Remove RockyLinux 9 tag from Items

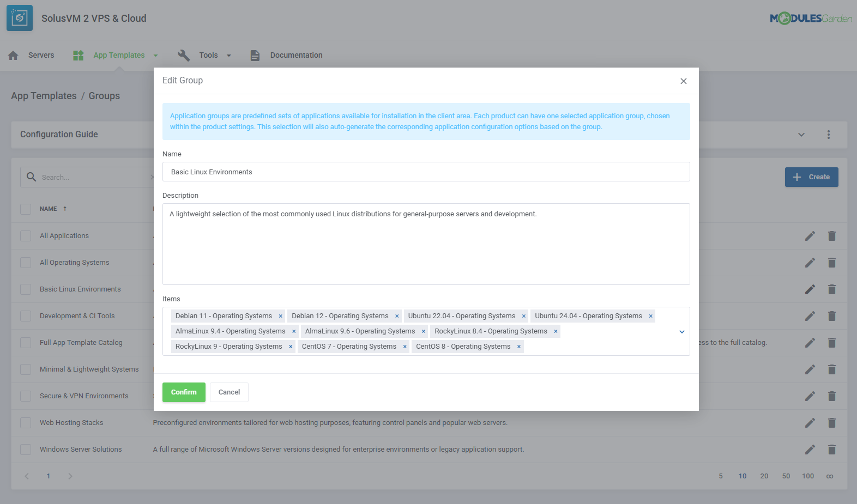291,347
